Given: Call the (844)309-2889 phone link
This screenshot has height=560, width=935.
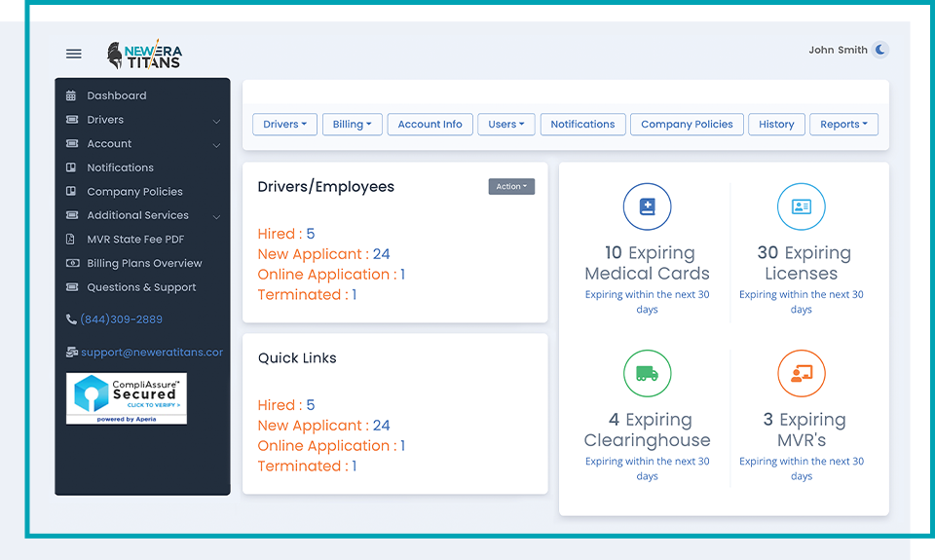Looking at the screenshot, I should (x=122, y=319).
